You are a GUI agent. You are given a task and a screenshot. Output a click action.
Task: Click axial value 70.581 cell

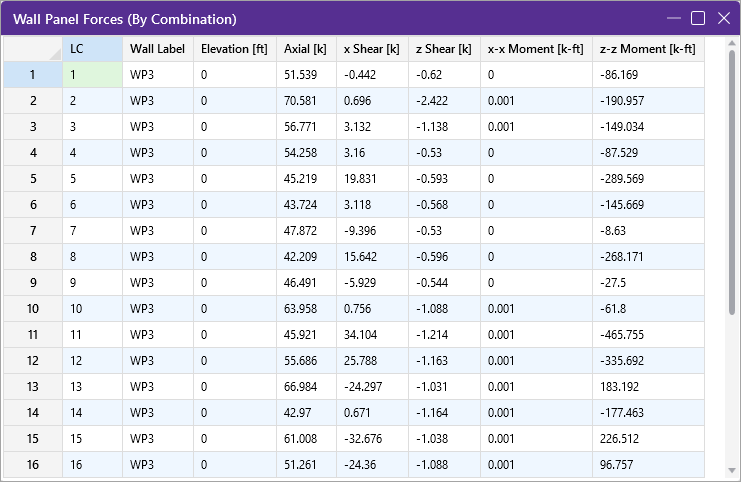tap(305, 101)
